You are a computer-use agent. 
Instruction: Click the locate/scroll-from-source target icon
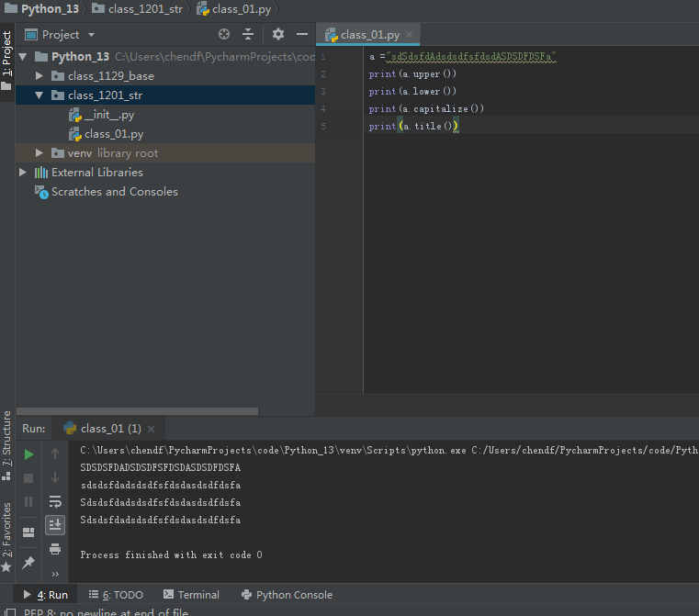pos(224,35)
